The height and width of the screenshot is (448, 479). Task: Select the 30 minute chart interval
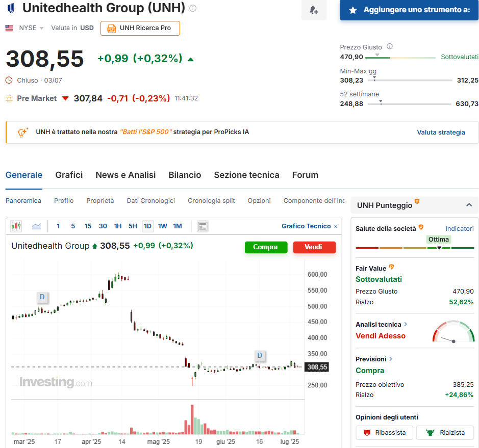[103, 226]
